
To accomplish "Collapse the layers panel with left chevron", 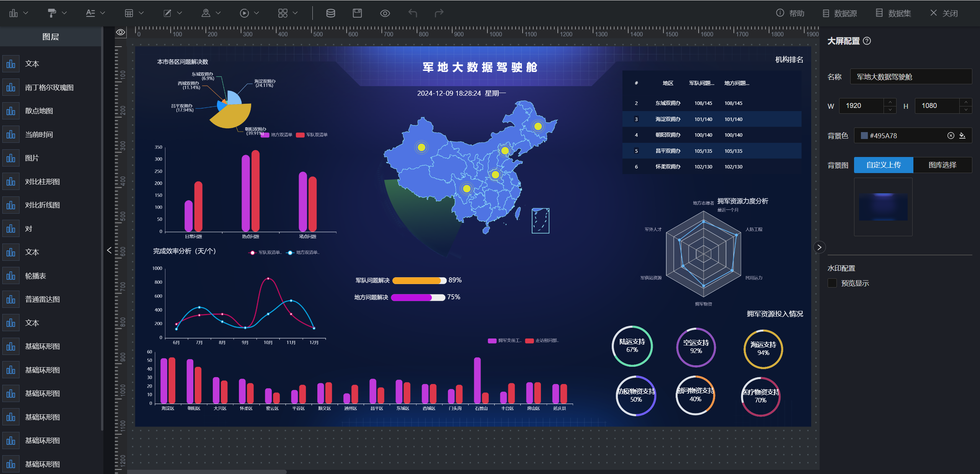I will pos(109,250).
